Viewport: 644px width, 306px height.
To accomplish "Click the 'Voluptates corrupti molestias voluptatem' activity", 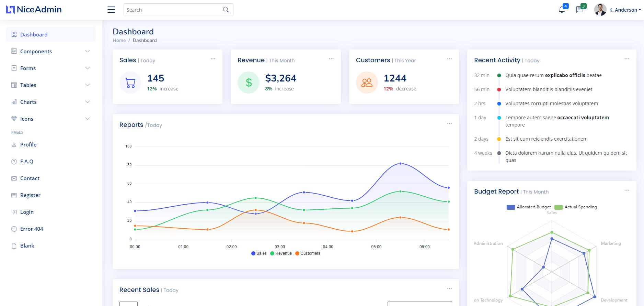I will pyautogui.click(x=552, y=103).
